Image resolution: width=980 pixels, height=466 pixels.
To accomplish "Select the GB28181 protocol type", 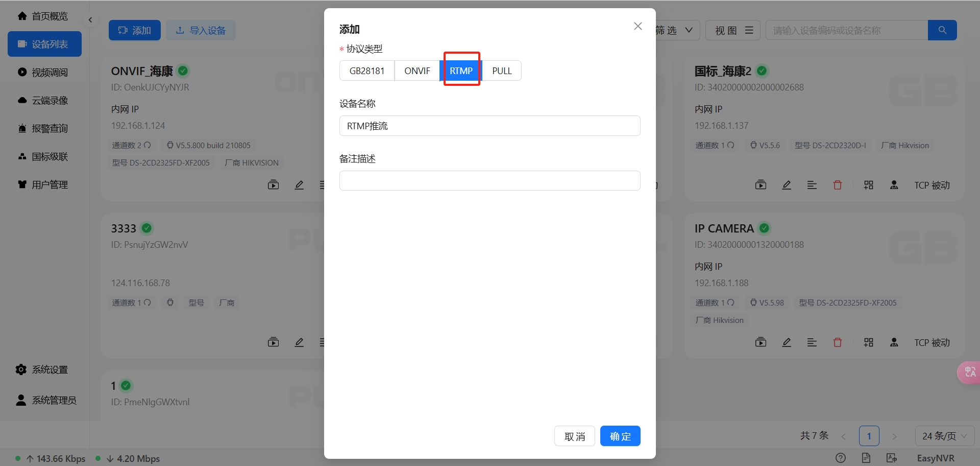I will tap(366, 71).
